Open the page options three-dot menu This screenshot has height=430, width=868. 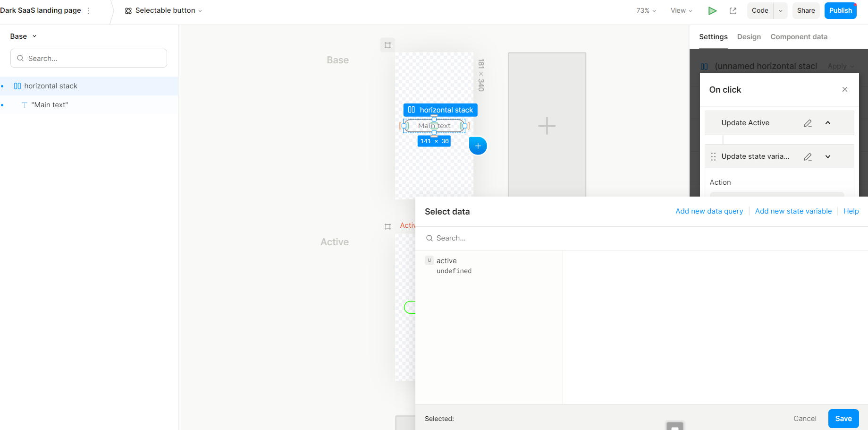pyautogui.click(x=88, y=10)
